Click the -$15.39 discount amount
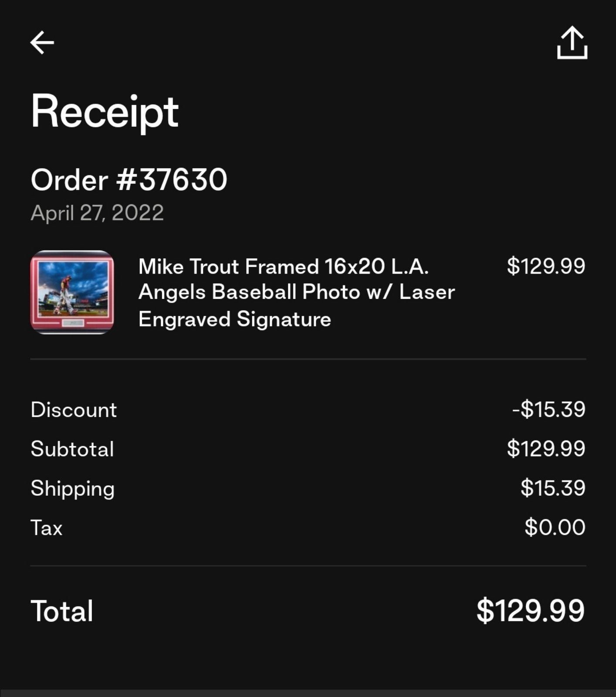 click(549, 409)
